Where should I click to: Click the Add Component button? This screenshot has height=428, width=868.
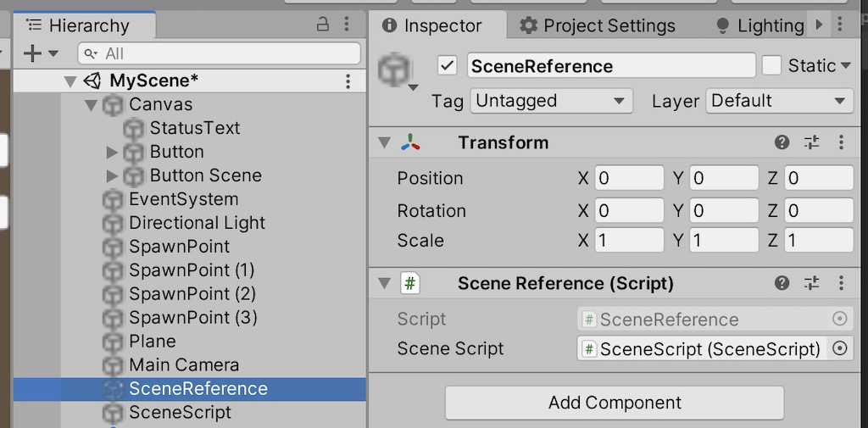click(x=615, y=403)
